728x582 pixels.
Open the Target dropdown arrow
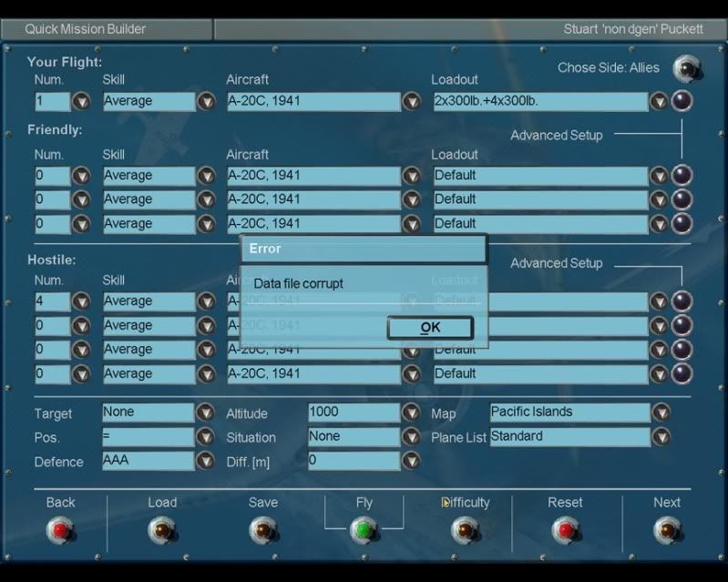(x=205, y=412)
